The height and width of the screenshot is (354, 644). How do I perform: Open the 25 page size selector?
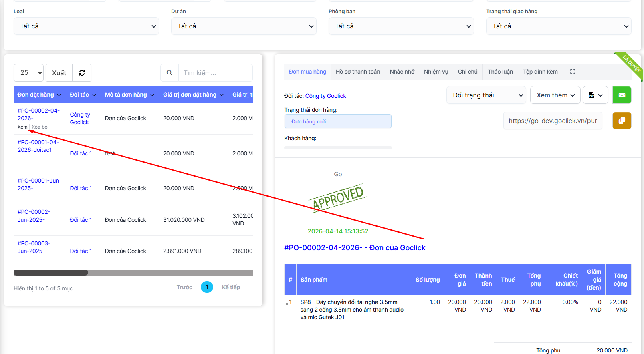click(x=28, y=73)
